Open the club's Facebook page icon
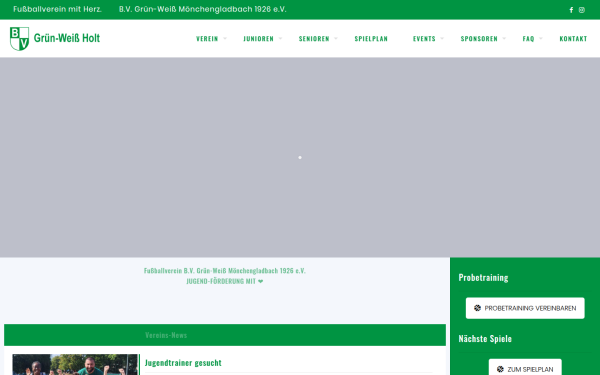This screenshot has width=600, height=375. (571, 10)
